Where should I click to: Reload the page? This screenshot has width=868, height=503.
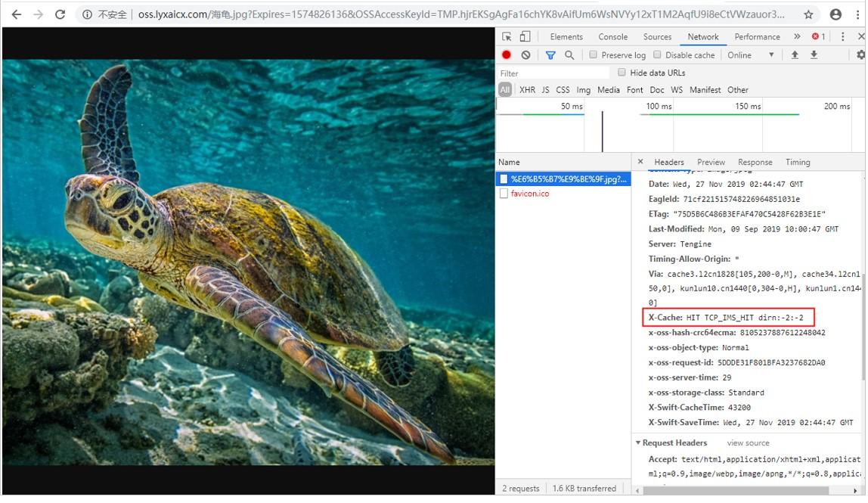point(60,14)
